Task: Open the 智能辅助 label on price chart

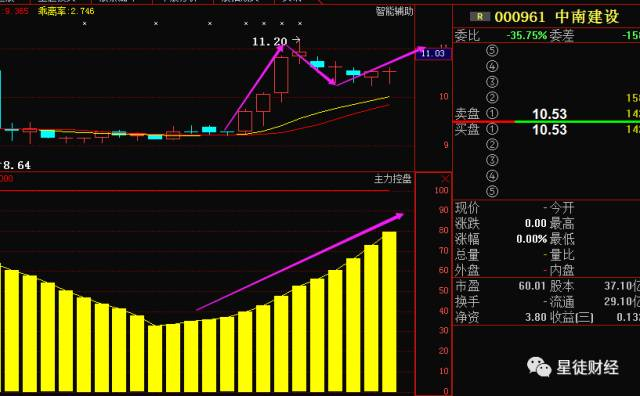Action: coord(394,11)
